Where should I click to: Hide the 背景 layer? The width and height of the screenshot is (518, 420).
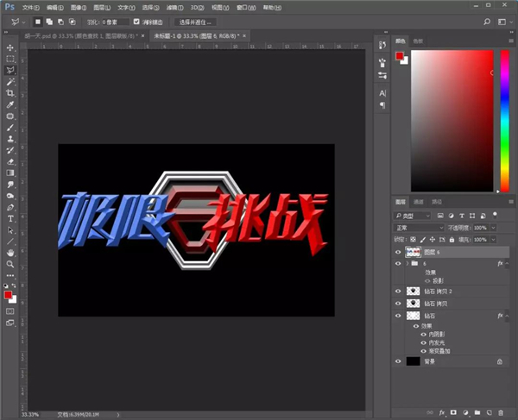tap(398, 361)
